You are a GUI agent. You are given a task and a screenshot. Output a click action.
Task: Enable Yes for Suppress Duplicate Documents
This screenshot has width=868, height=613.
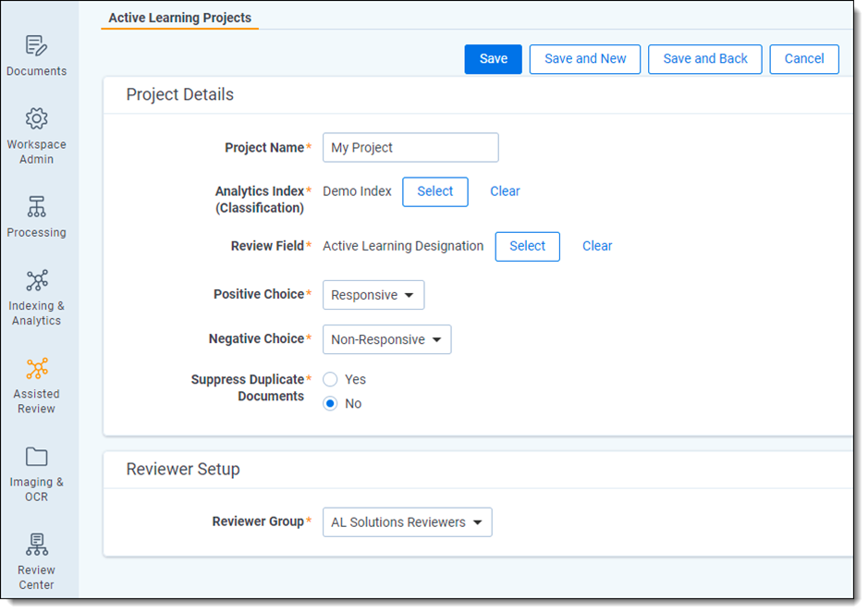(330, 379)
